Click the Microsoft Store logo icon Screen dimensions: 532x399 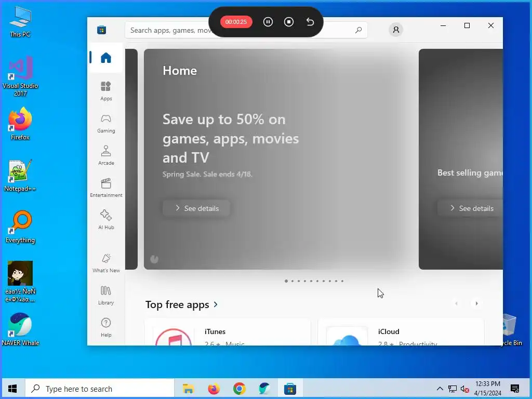point(101,30)
